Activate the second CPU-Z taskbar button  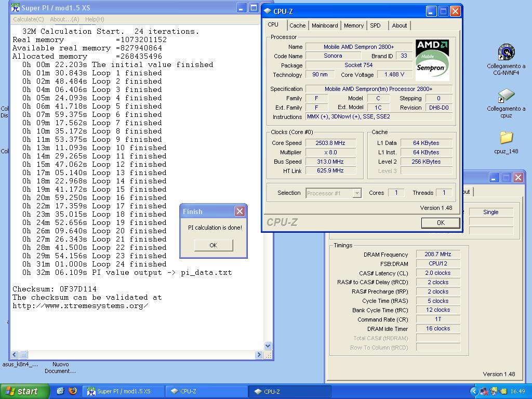coord(290,391)
